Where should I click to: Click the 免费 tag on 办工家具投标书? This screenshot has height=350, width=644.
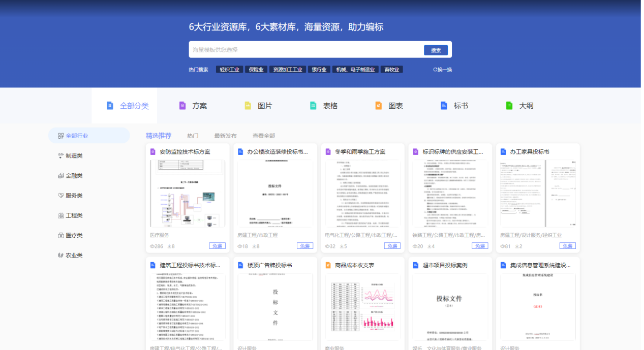click(x=567, y=246)
